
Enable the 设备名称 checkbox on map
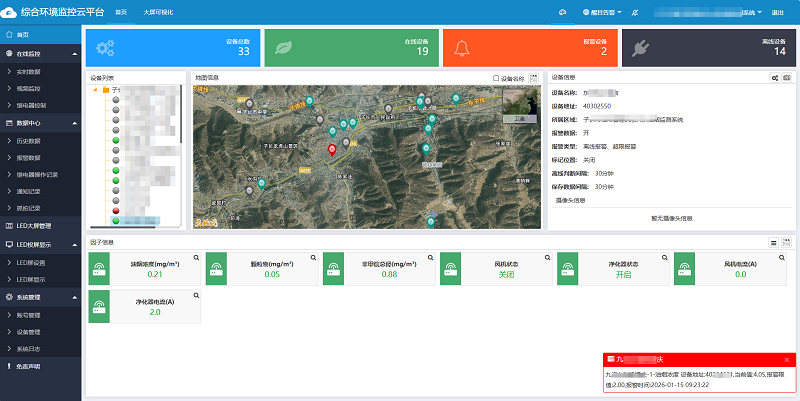tap(496, 78)
